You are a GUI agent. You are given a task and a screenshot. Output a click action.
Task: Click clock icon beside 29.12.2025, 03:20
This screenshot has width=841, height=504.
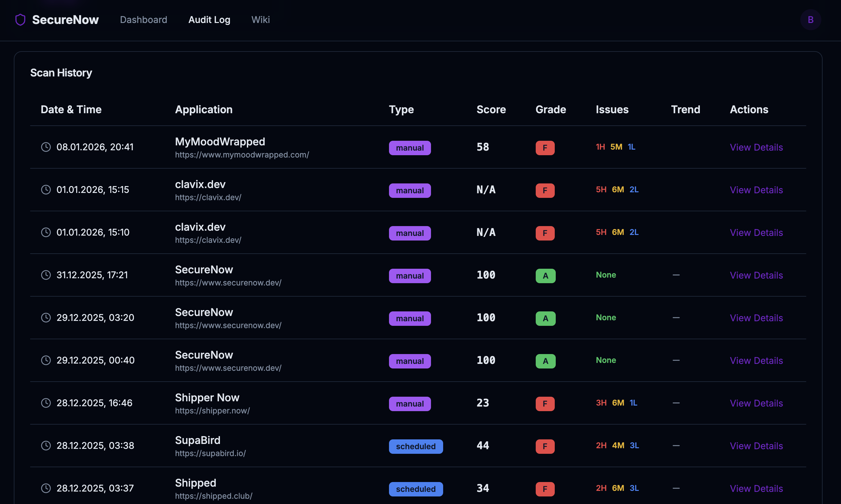coord(46,318)
